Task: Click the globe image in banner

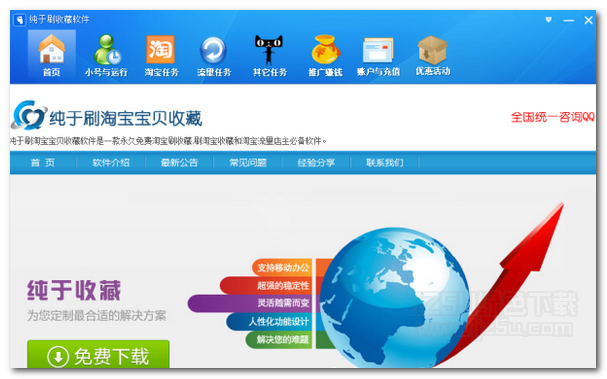Action: 395,297
